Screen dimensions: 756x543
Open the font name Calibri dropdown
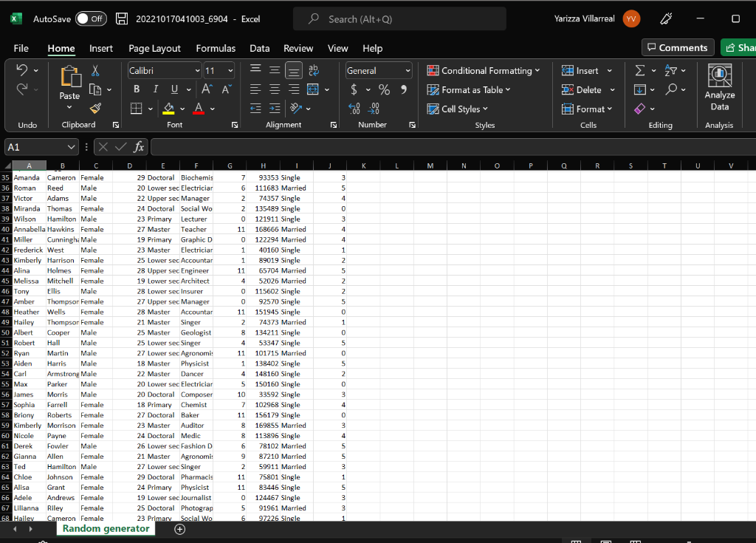coord(197,70)
